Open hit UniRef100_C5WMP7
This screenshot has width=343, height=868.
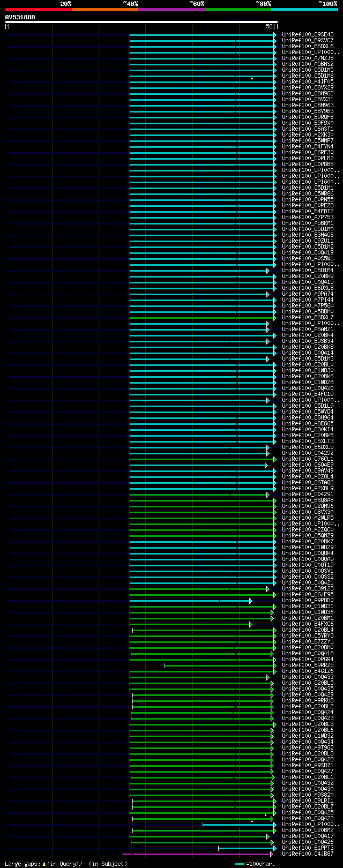pyautogui.click(x=308, y=141)
